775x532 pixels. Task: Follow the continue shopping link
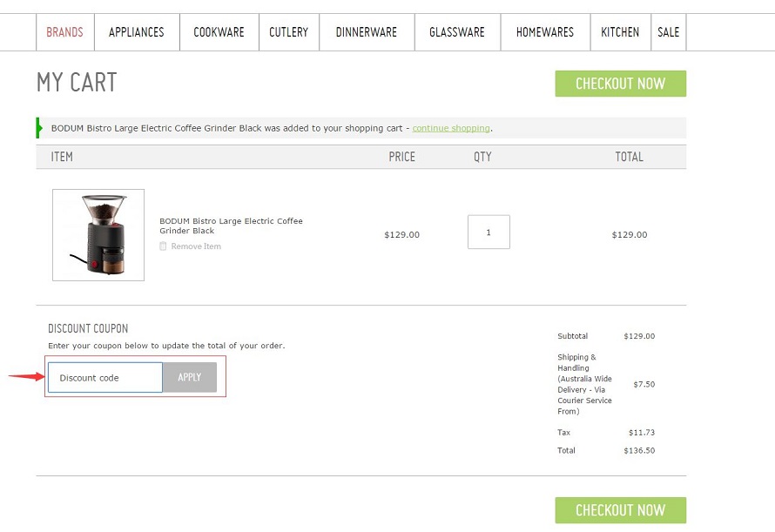click(451, 128)
